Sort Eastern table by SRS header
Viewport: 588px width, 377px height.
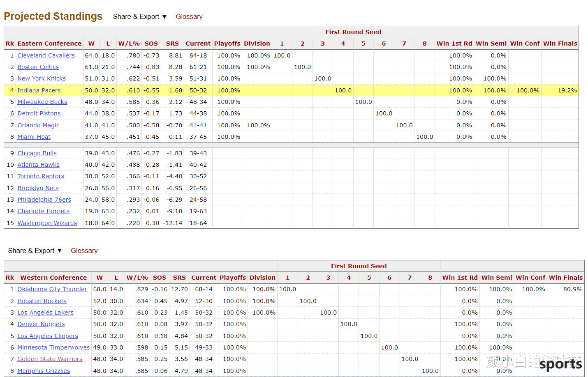[172, 44]
